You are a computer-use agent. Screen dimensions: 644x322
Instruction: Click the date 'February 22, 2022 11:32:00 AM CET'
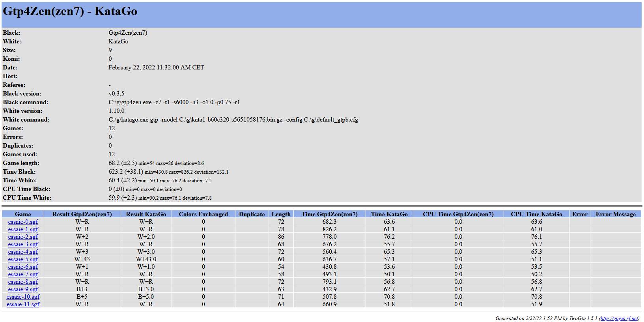click(156, 67)
